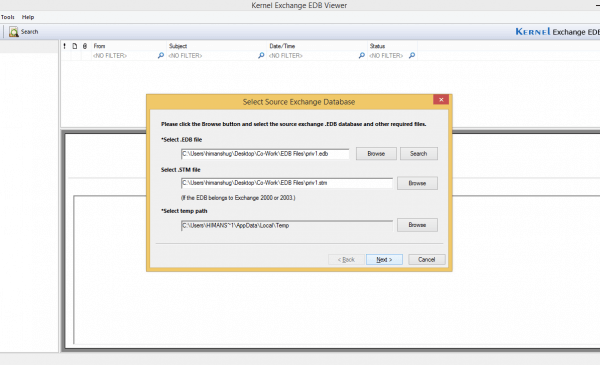600x365 pixels.
Task: Click the Search toolbar icon
Action: (x=14, y=32)
